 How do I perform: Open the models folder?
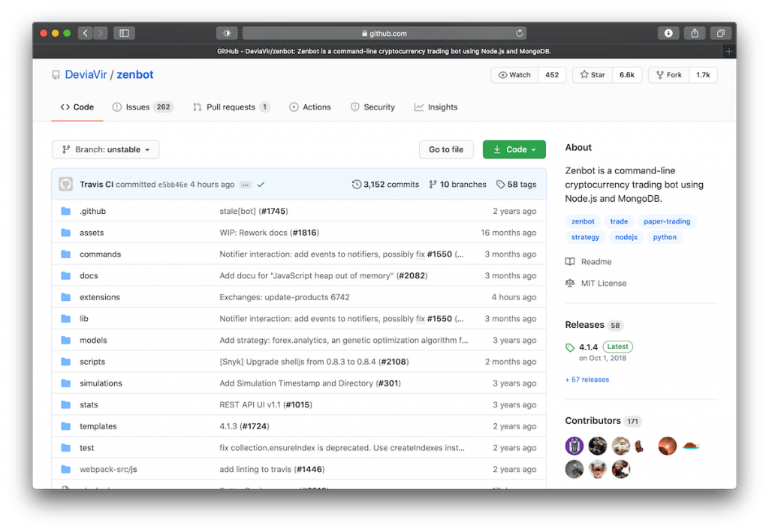93,341
